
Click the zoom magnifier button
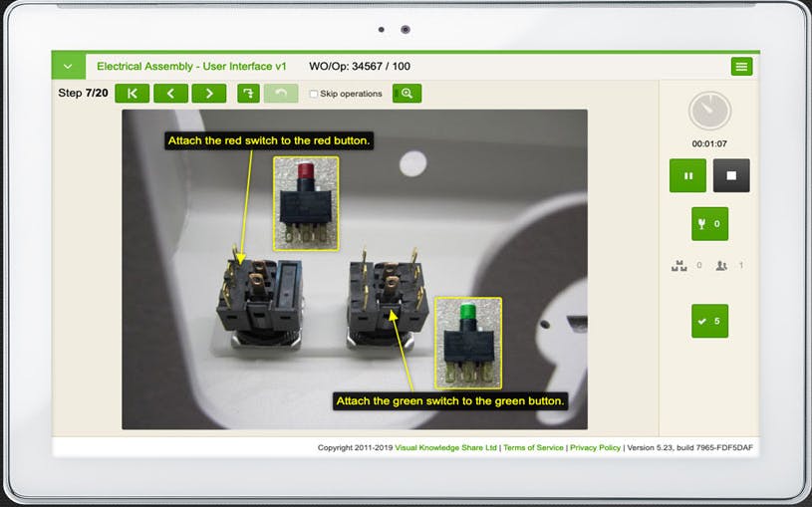(x=407, y=94)
